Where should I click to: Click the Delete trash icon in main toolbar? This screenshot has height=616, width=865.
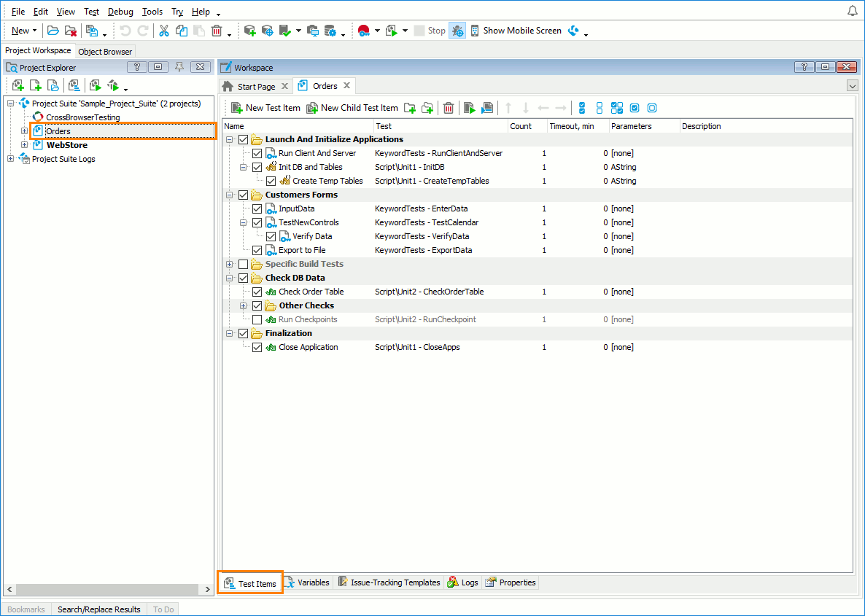coord(217,31)
